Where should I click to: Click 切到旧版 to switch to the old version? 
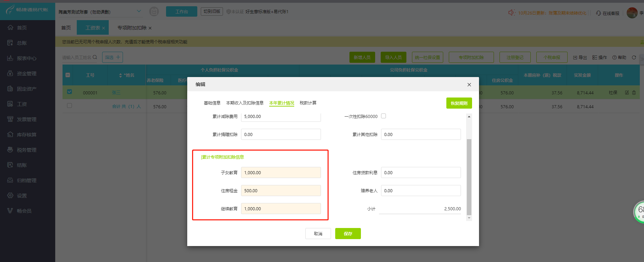tap(212, 11)
